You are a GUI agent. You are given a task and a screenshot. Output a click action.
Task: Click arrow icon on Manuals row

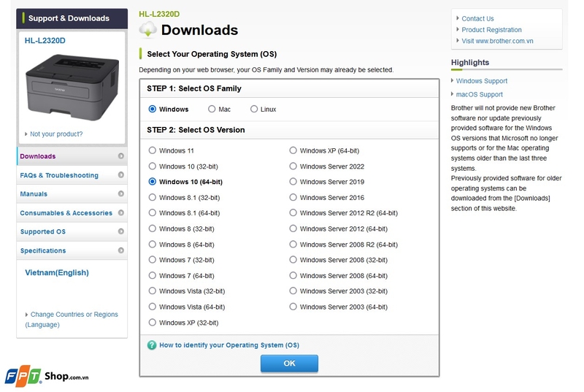(x=121, y=193)
